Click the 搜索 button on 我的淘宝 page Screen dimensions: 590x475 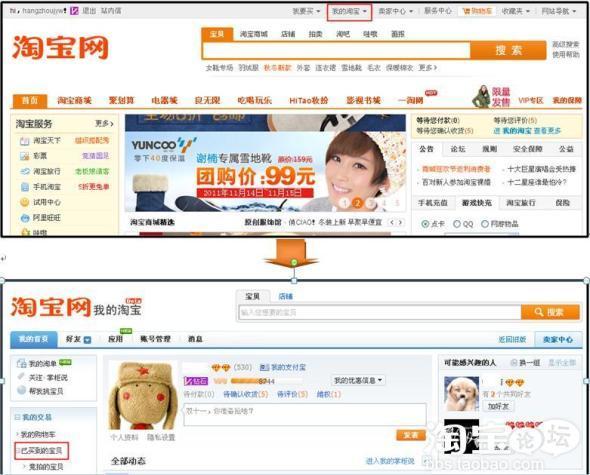[x=550, y=312]
